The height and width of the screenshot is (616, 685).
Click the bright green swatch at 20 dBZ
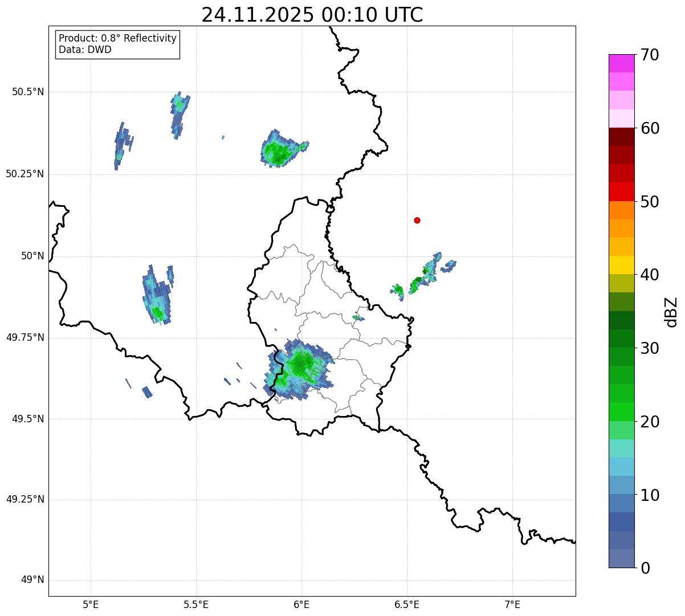point(621,412)
